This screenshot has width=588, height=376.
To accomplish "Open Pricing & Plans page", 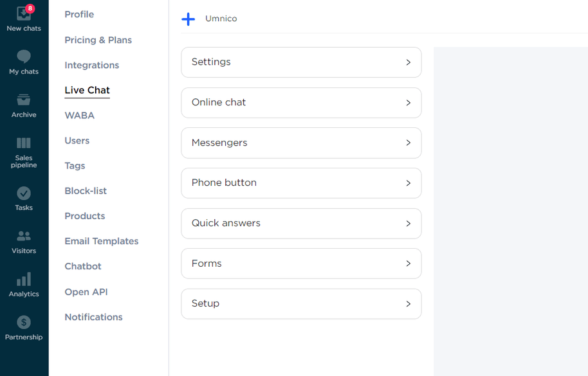I will (98, 40).
